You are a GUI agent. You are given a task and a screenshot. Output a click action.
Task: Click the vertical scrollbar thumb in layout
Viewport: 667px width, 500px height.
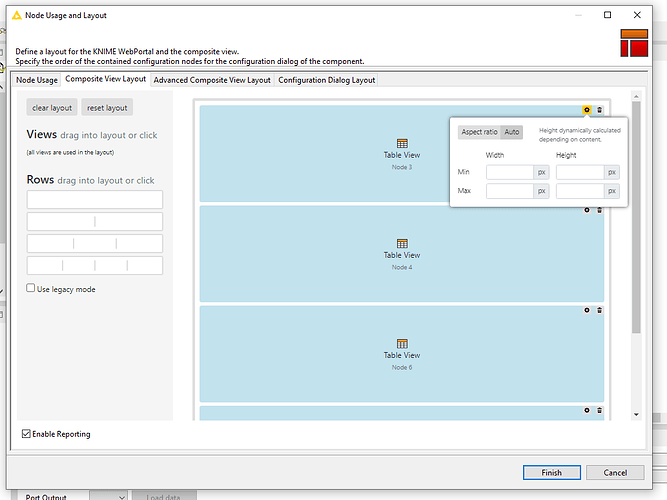click(x=636, y=217)
